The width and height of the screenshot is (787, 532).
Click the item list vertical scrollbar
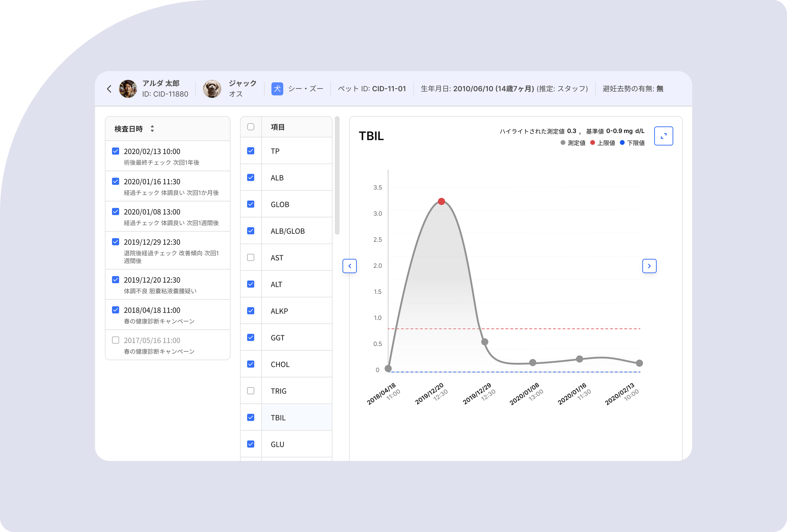(337, 175)
